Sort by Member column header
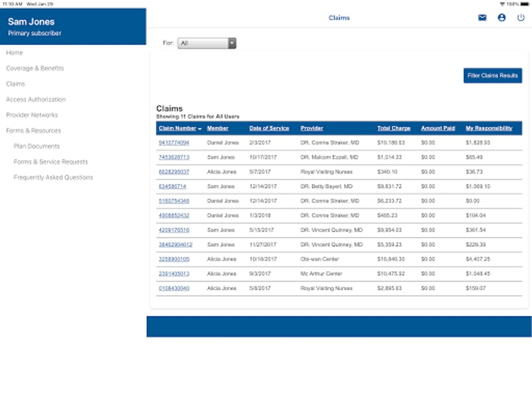This screenshot has width=532, height=399. coord(218,128)
